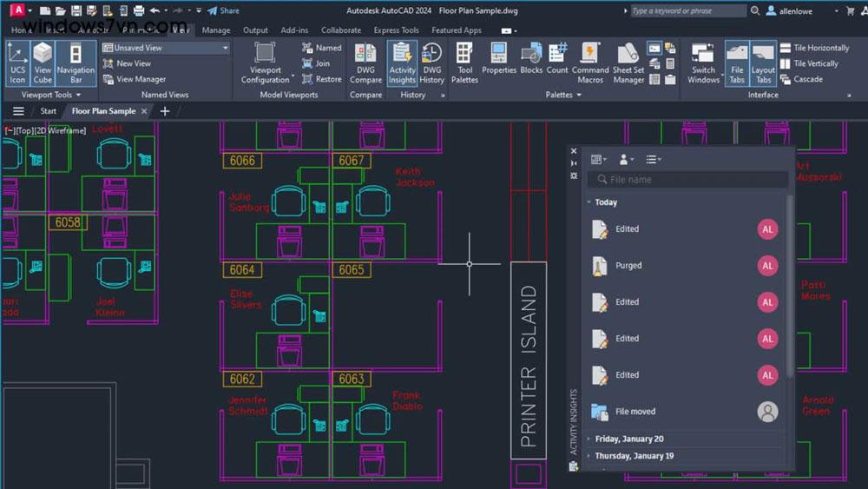Open DWG Compare tool
Image resolution: width=868 pixels, height=489 pixels.
pos(365,63)
